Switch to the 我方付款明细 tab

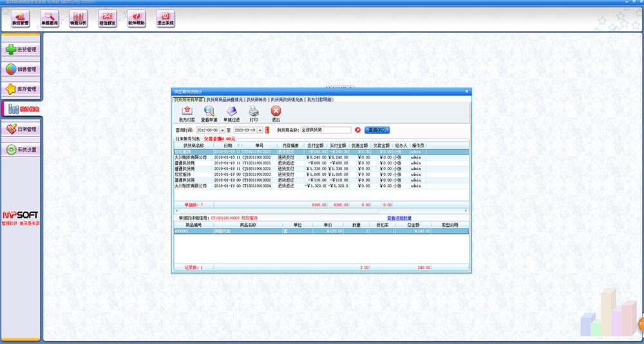319,100
